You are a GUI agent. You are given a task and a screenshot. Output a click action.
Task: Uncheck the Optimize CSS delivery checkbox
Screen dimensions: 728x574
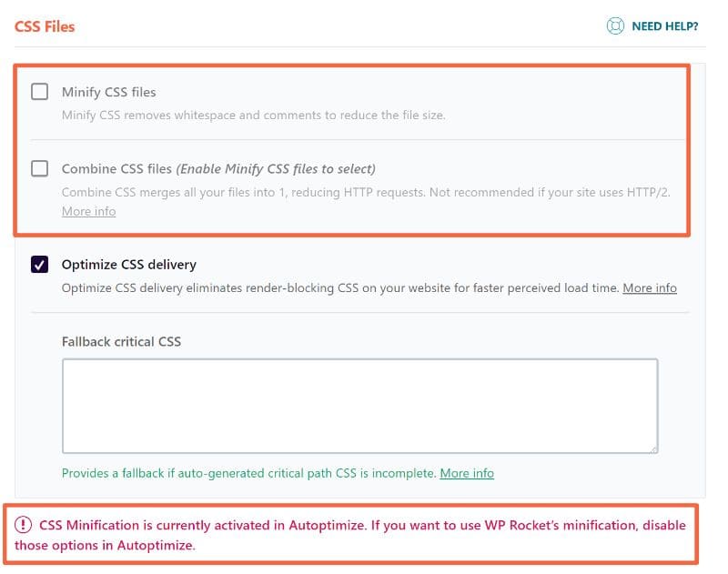tap(40, 265)
